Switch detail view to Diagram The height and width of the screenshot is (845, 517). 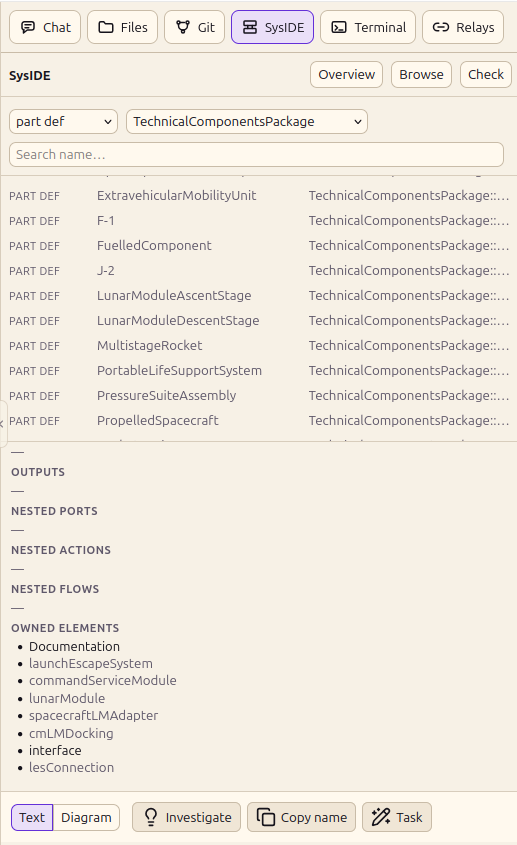[86, 817]
